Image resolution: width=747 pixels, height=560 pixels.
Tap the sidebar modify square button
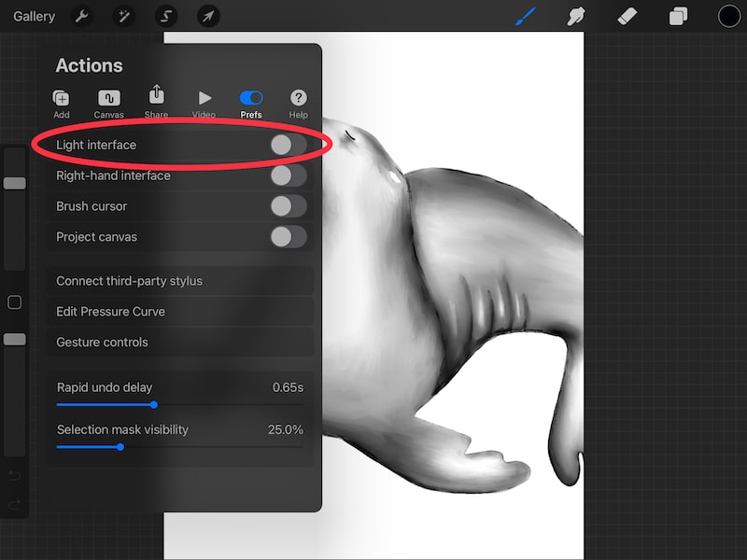click(x=14, y=301)
